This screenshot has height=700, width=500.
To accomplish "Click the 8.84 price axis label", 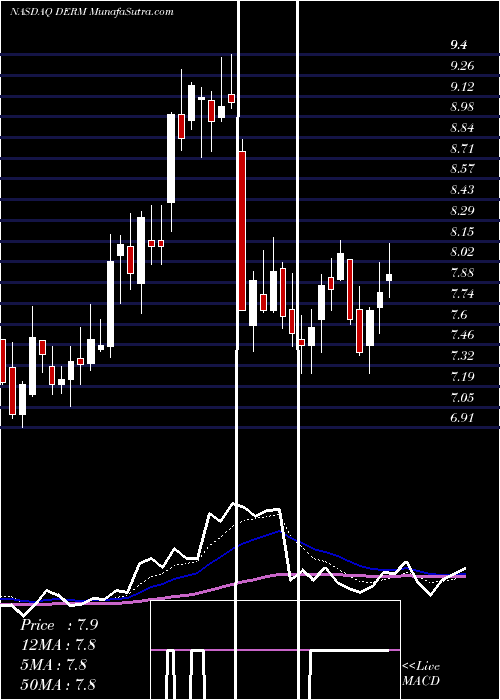I will tap(462, 128).
